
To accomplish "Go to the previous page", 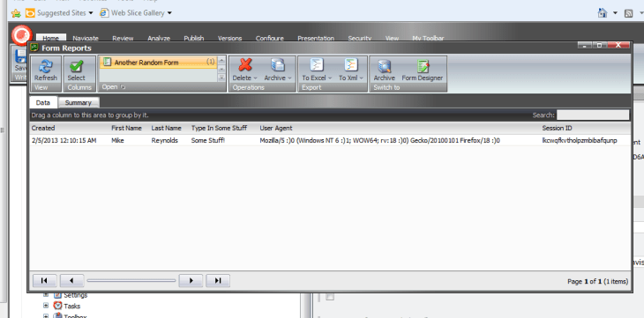I will click(x=71, y=281).
